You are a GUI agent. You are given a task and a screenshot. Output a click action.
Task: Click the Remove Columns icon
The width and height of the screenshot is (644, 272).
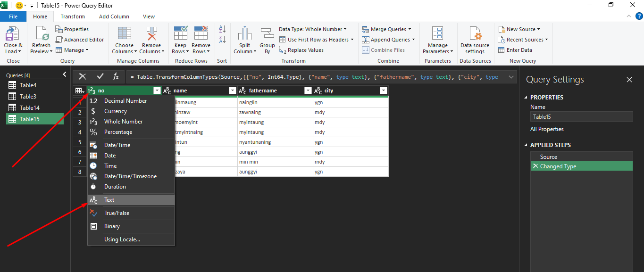(x=151, y=33)
